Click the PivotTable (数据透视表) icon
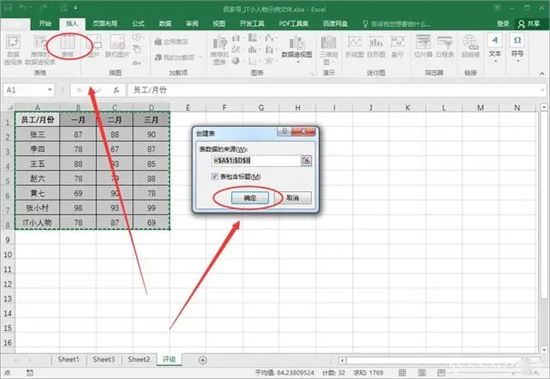This screenshot has height=379, width=550. pyautogui.click(x=13, y=50)
